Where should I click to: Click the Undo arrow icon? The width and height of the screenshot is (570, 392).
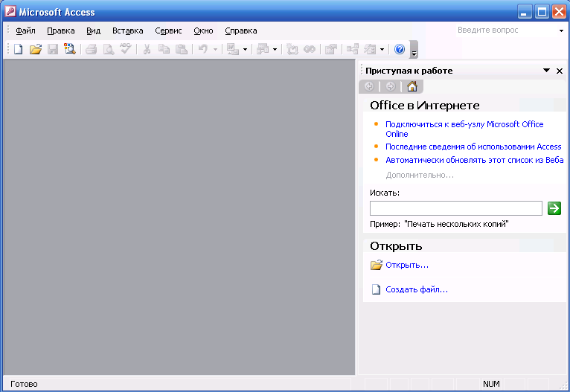(x=203, y=48)
